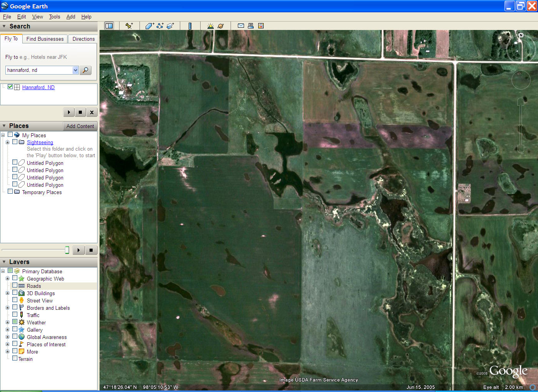Click the Places panel opacity slider handle
The height and width of the screenshot is (392, 538).
(x=67, y=250)
